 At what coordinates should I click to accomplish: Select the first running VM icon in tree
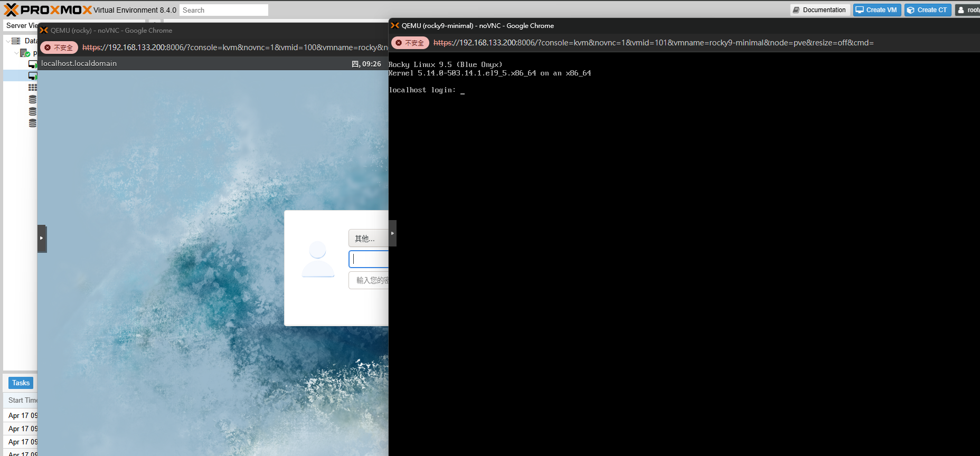point(32,64)
